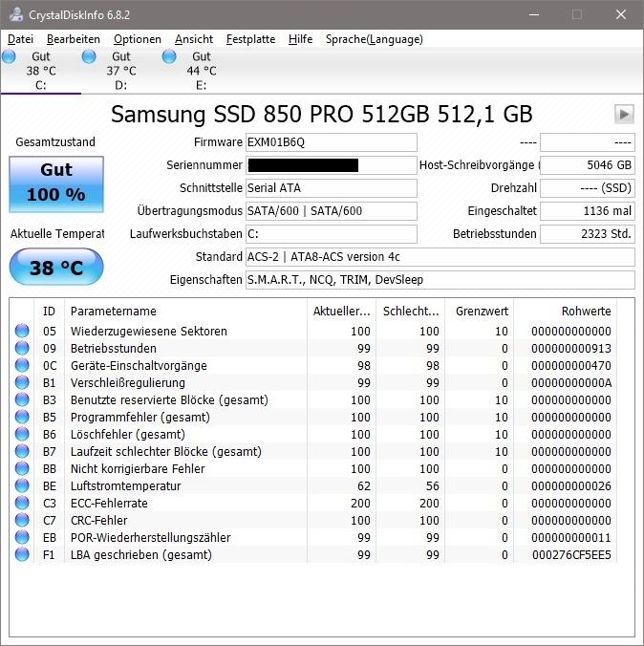Click the Parametername column header

(x=185, y=311)
